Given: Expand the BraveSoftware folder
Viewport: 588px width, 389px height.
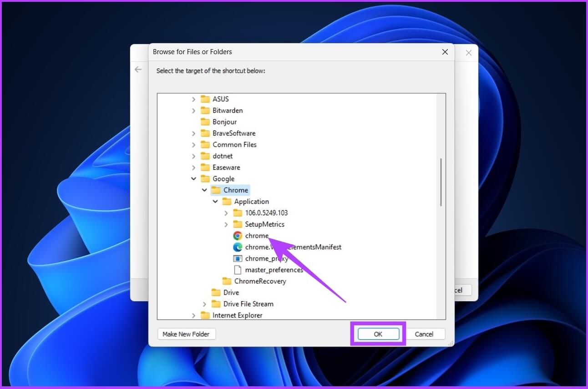Looking at the screenshot, I should (x=193, y=133).
